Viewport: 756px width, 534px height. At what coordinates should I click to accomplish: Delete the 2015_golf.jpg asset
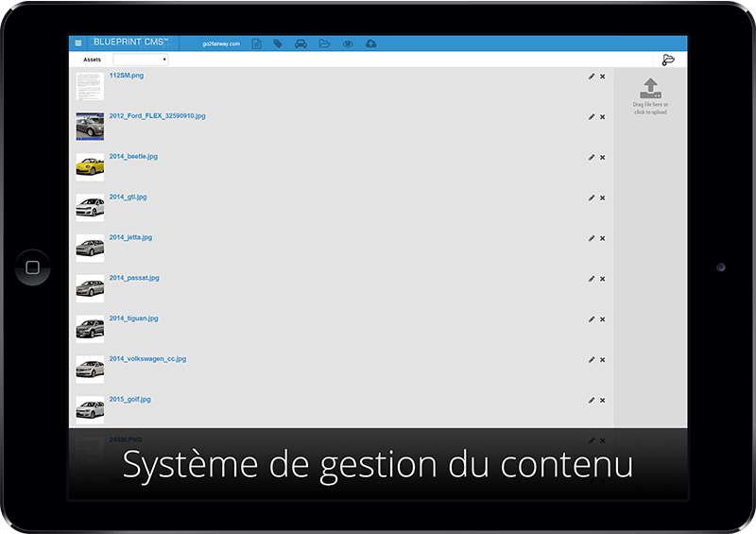[x=602, y=401]
